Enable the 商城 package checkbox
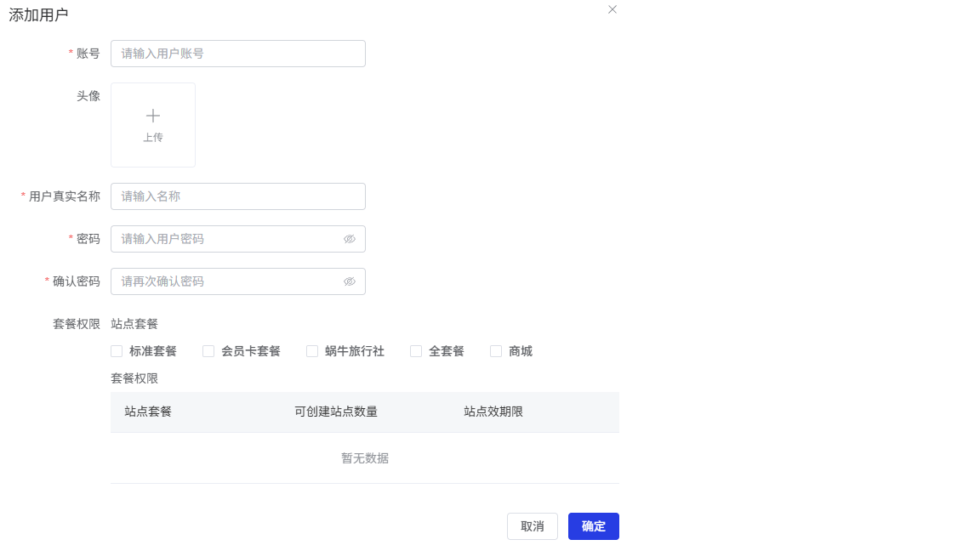Image resolution: width=980 pixels, height=551 pixels. pos(496,351)
